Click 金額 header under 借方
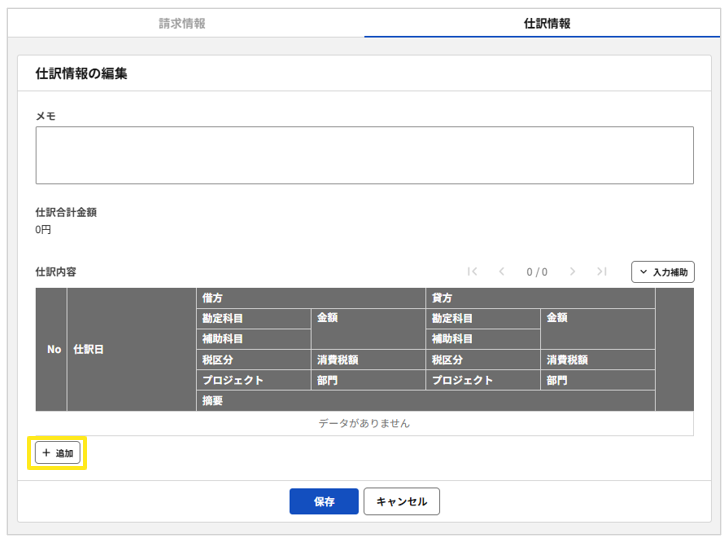Screen dimensions: 727x544 click(368, 329)
